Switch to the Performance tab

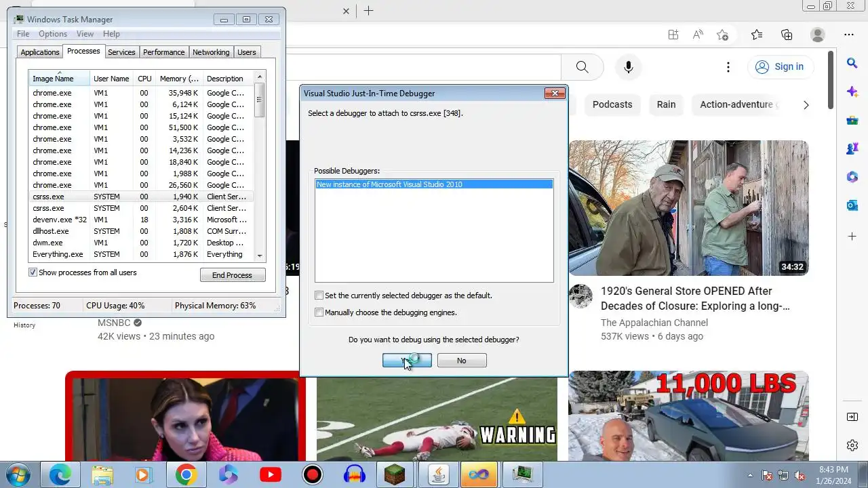(x=163, y=52)
